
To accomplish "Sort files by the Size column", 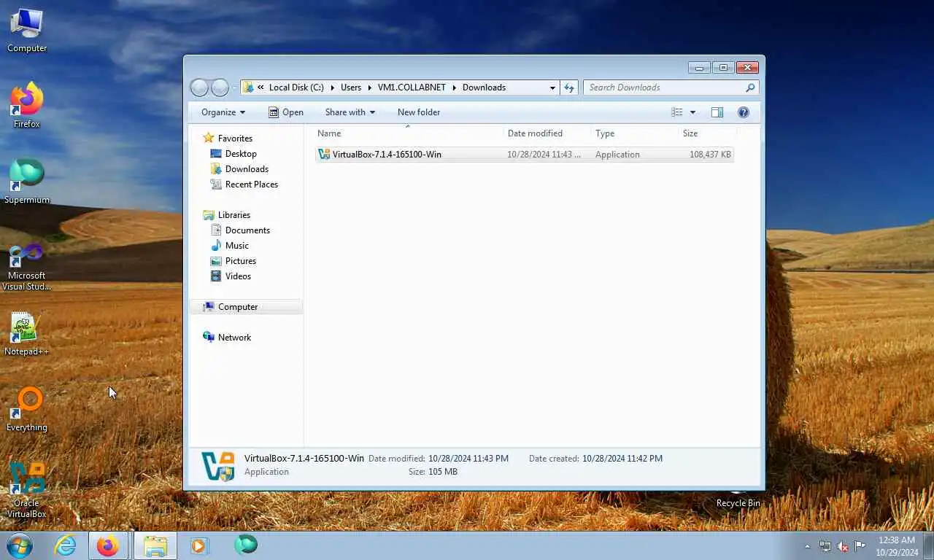I will (706, 133).
